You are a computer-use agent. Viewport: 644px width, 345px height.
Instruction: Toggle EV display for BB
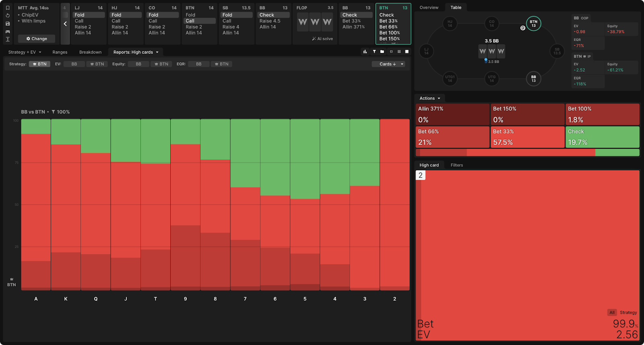(74, 64)
